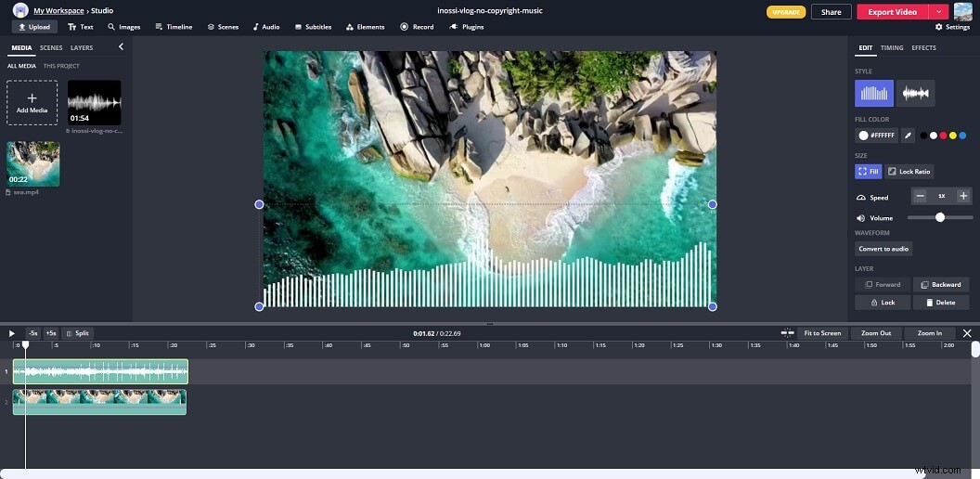980x479 pixels.
Task: Open the Audio tool
Action: (x=266, y=27)
